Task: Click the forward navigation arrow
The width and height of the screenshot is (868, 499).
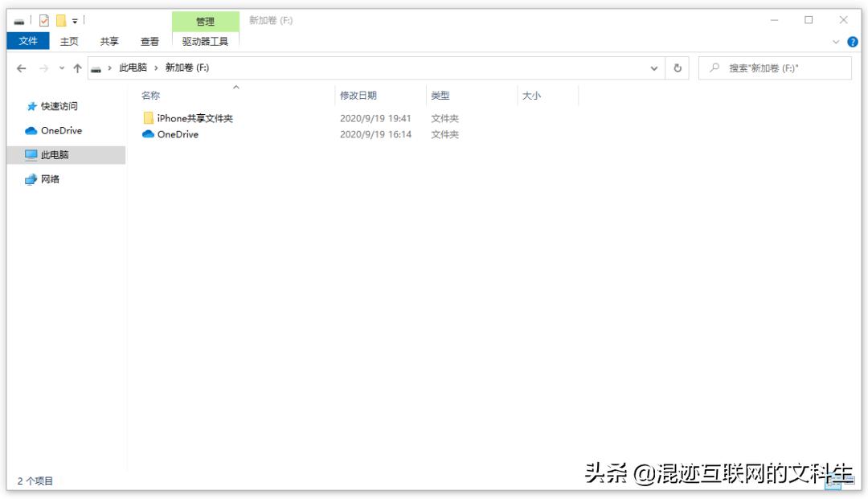Action: click(x=43, y=67)
